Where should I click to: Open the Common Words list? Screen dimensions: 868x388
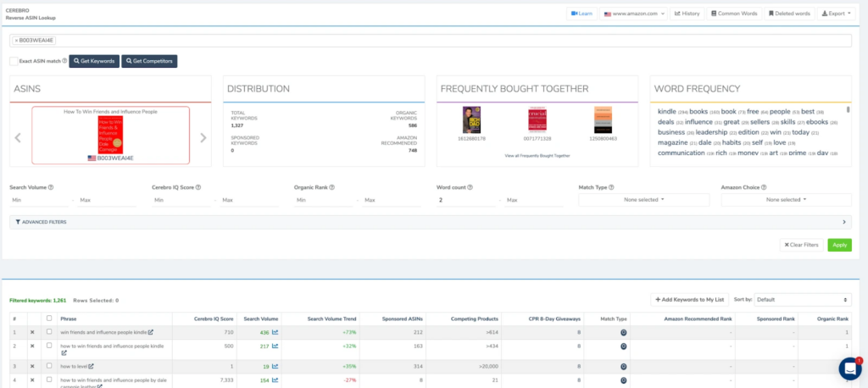click(x=734, y=14)
